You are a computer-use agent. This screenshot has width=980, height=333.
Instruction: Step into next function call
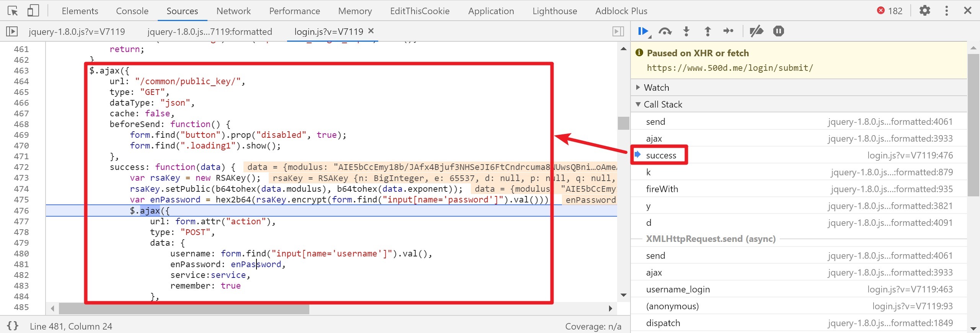coord(686,31)
